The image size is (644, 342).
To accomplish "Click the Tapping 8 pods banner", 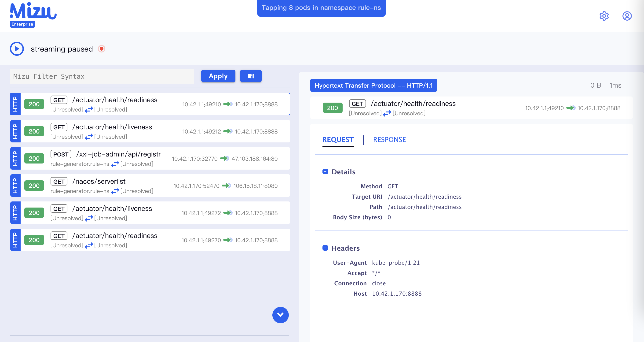I will [321, 8].
